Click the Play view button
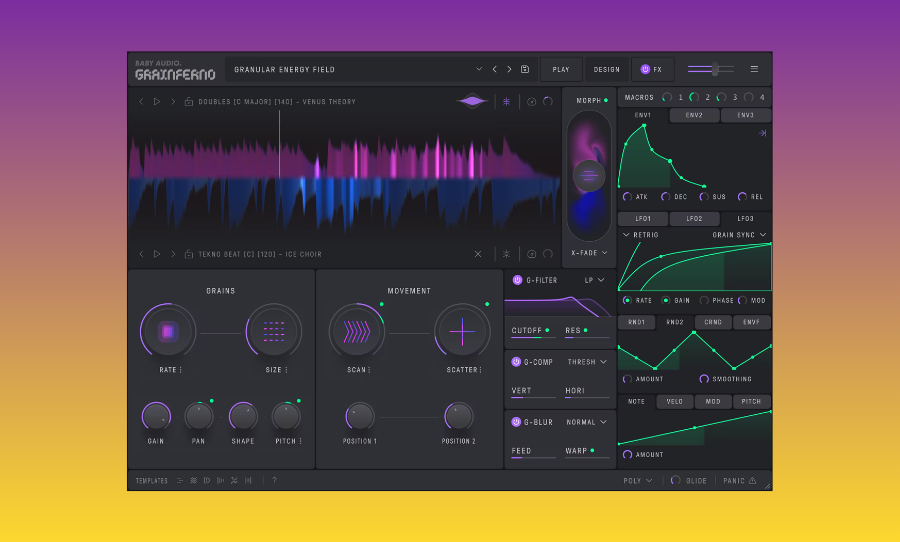This screenshot has height=542, width=900. coord(561,70)
